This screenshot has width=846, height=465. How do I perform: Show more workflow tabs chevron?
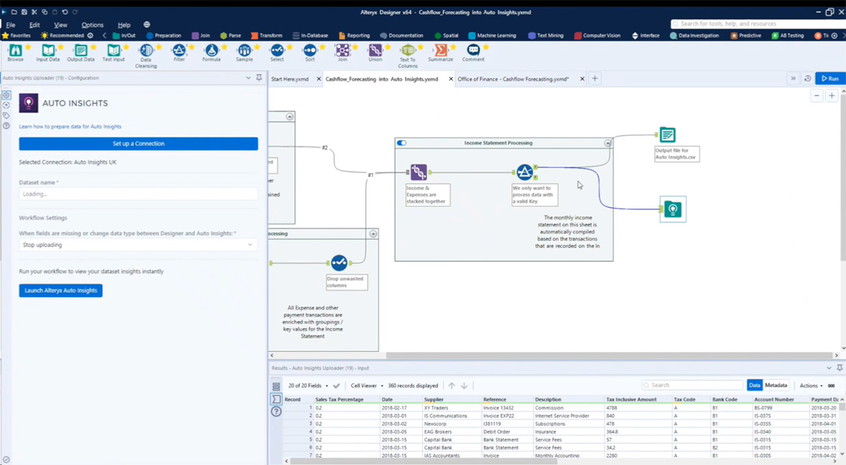(x=793, y=78)
